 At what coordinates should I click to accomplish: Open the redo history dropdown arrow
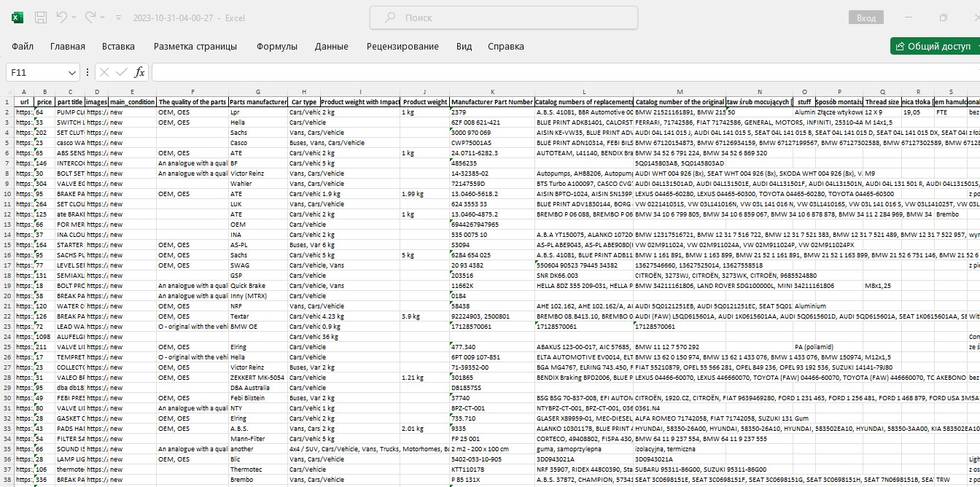pyautogui.click(x=104, y=17)
